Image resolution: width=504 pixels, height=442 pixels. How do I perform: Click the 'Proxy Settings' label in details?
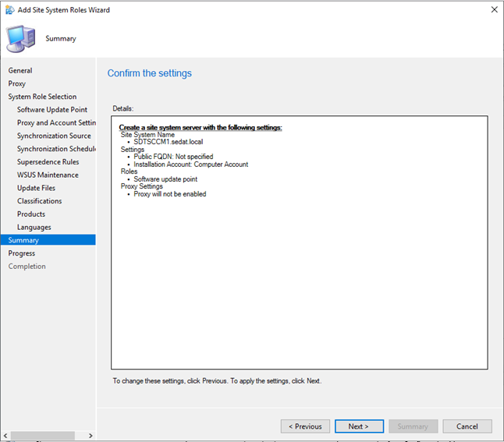point(142,186)
